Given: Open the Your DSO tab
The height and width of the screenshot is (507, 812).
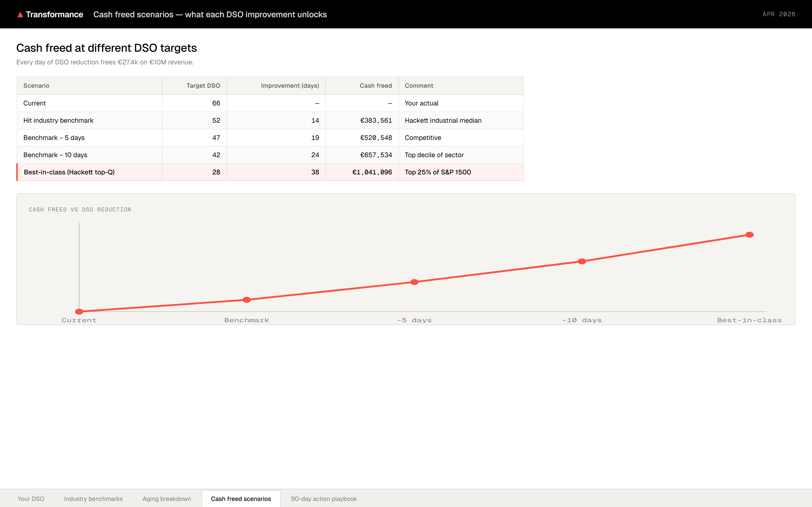Looking at the screenshot, I should pyautogui.click(x=31, y=499).
